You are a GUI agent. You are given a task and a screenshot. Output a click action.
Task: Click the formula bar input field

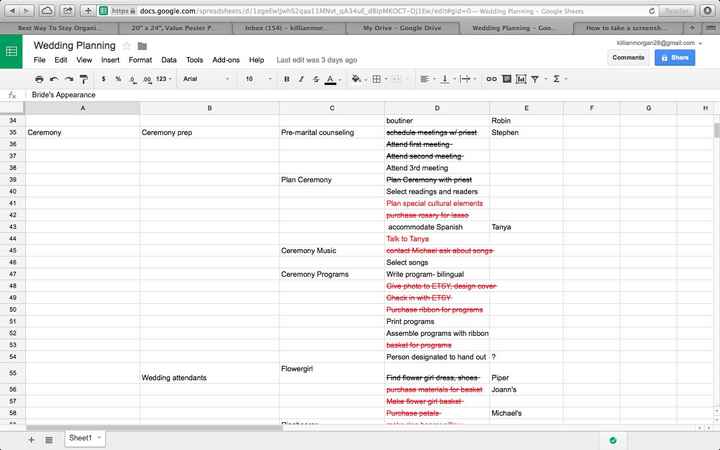[x=370, y=94]
